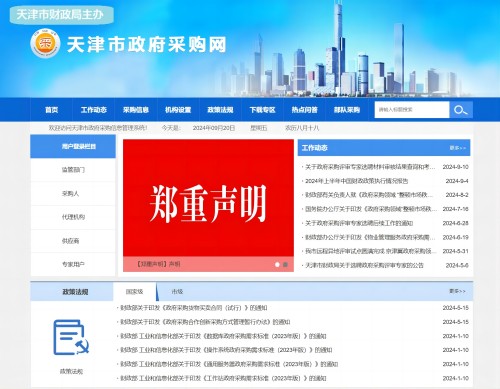The image size is (500, 389).
Task: Click the 政策法规 section title label
Action: (x=75, y=292)
